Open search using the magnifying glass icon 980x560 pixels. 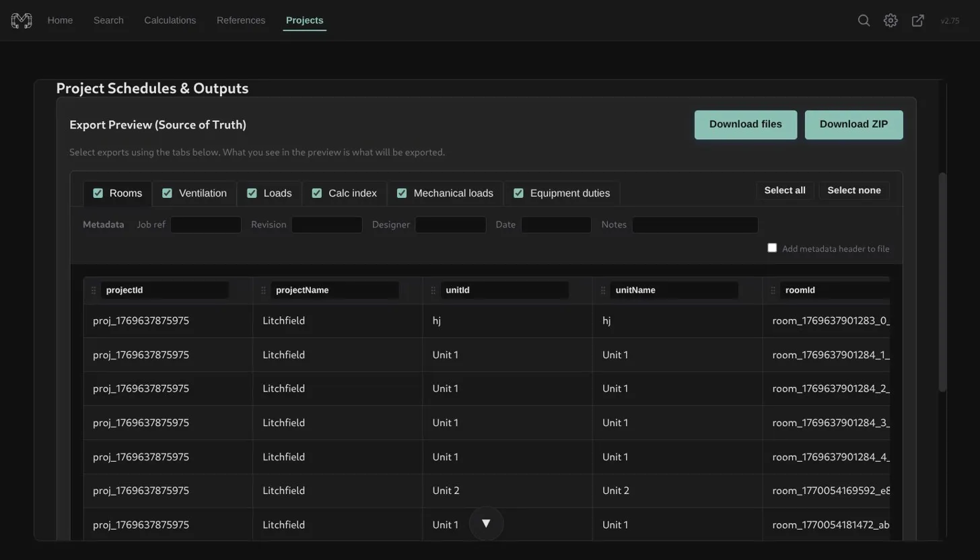coord(864,20)
